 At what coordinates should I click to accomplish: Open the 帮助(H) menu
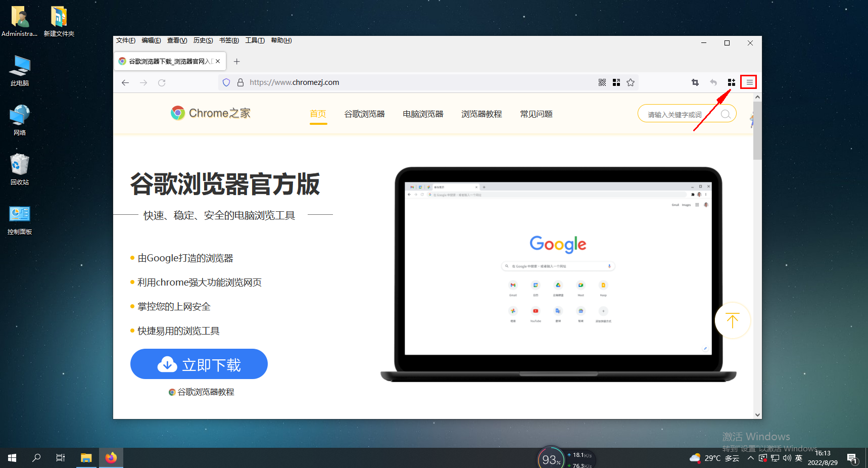[281, 40]
